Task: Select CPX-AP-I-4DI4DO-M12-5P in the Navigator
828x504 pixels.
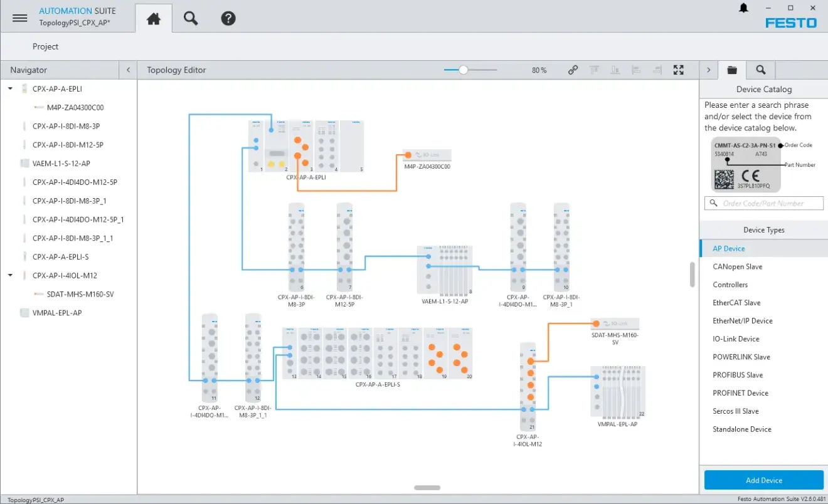Action: 73,182
